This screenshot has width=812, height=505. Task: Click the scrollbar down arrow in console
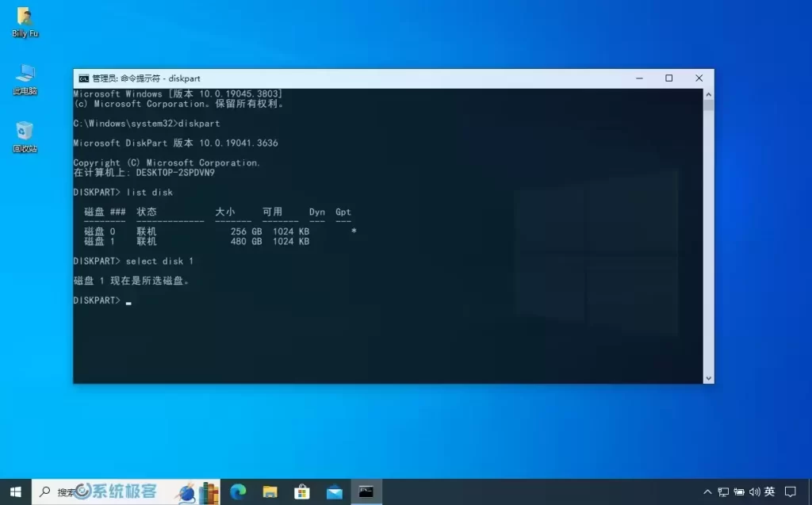[x=708, y=378]
